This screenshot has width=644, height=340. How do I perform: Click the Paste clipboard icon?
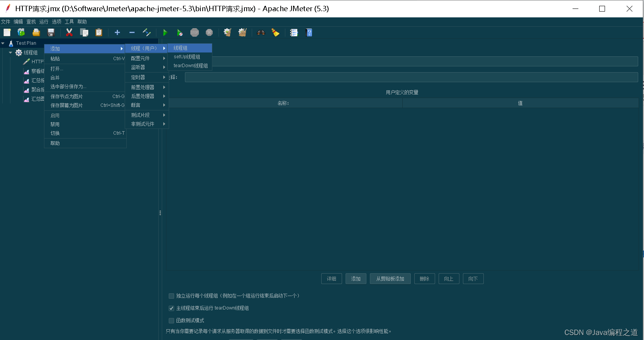[x=99, y=32]
